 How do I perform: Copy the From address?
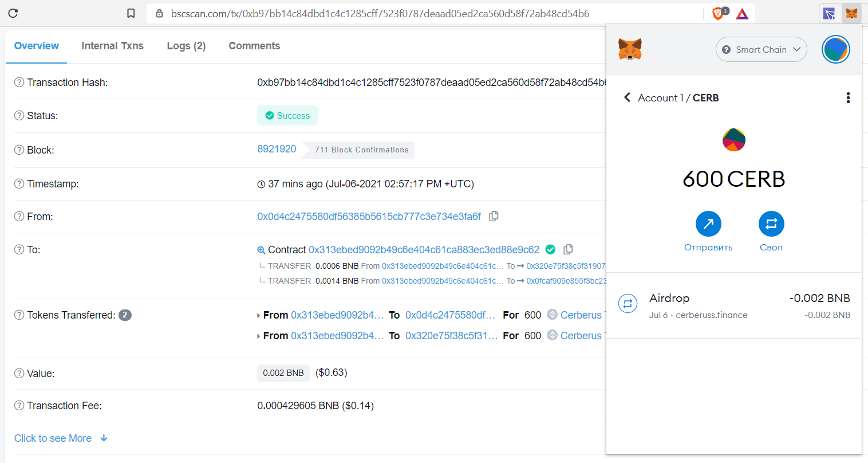tap(494, 216)
